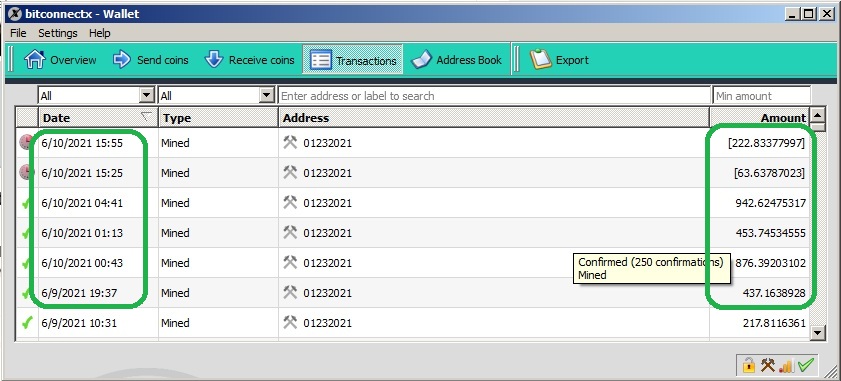Expand the date range All dropdown
The width and height of the screenshot is (841, 381).
pos(97,96)
